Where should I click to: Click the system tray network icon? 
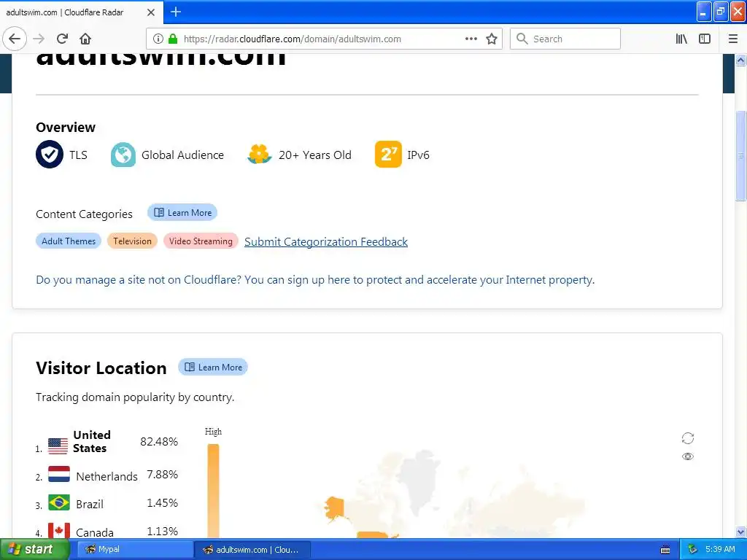coord(692,549)
